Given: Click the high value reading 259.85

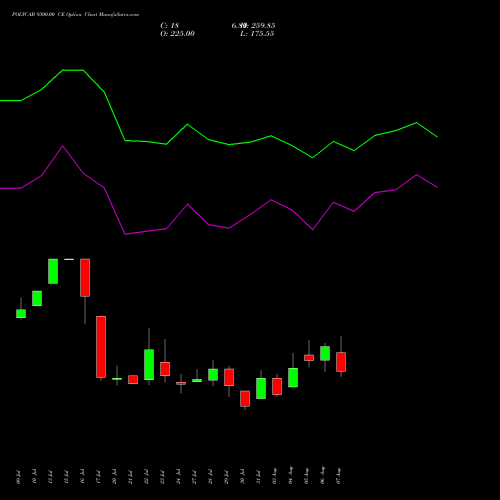Looking at the screenshot, I should [259, 26].
